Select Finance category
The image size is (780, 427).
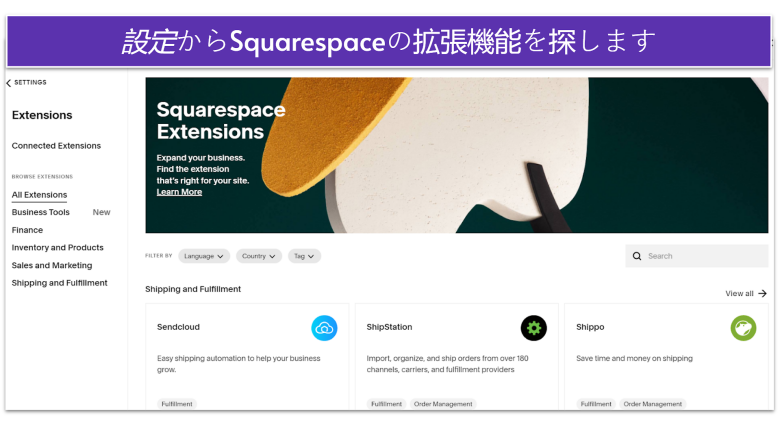tap(27, 230)
